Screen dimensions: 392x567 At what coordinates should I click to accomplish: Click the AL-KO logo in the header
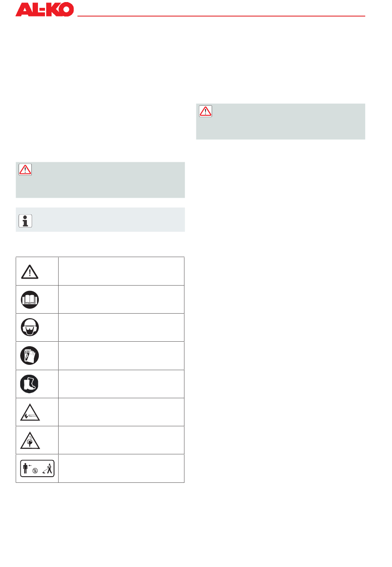click(x=45, y=9)
